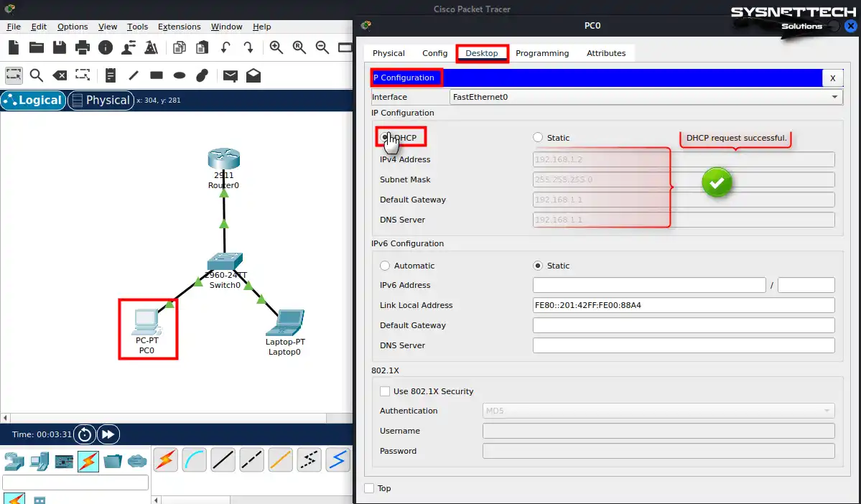Image resolution: width=861 pixels, height=504 pixels.
Task: Pick the Copper Straight-Through cable
Action: (223, 460)
